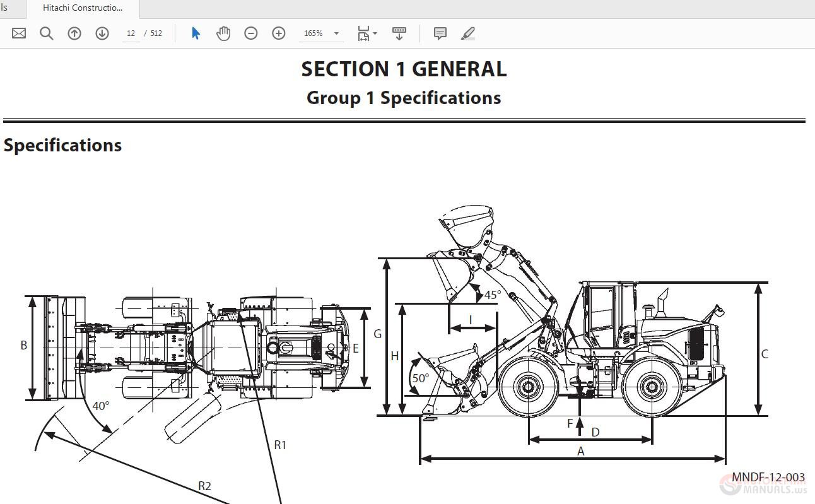Go to the previous page
The image size is (815, 504).
(x=74, y=33)
